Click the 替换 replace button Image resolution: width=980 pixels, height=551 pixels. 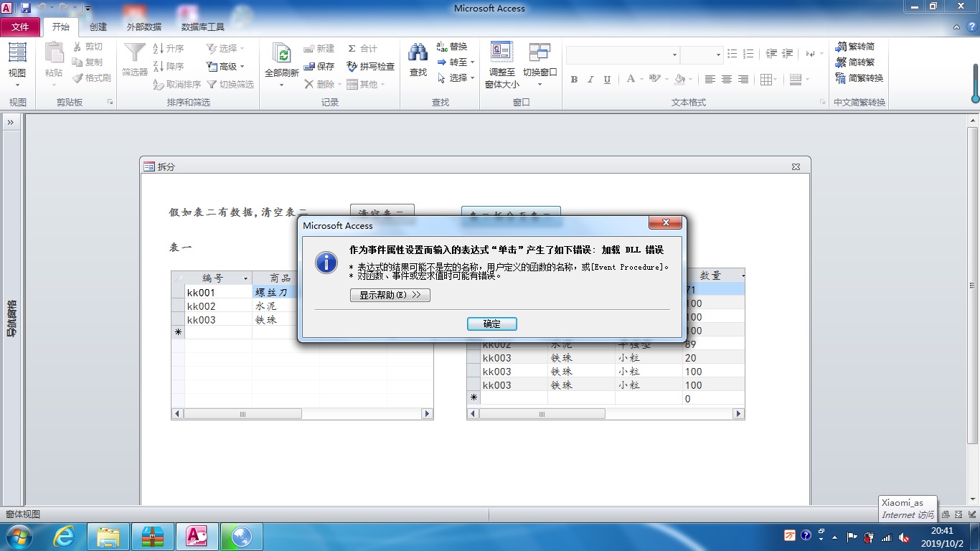(x=452, y=47)
